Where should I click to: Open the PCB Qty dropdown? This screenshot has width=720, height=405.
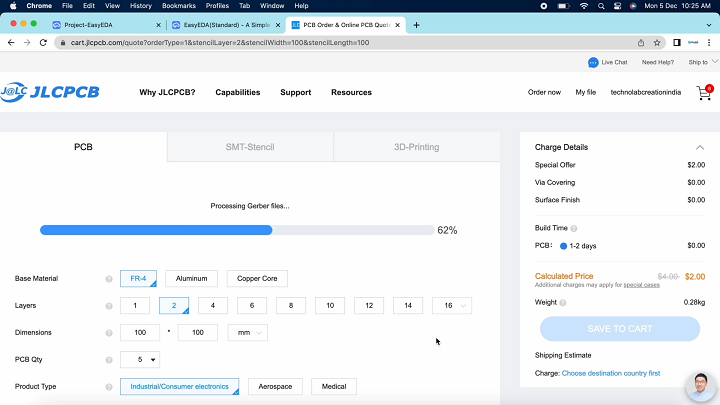point(140,360)
